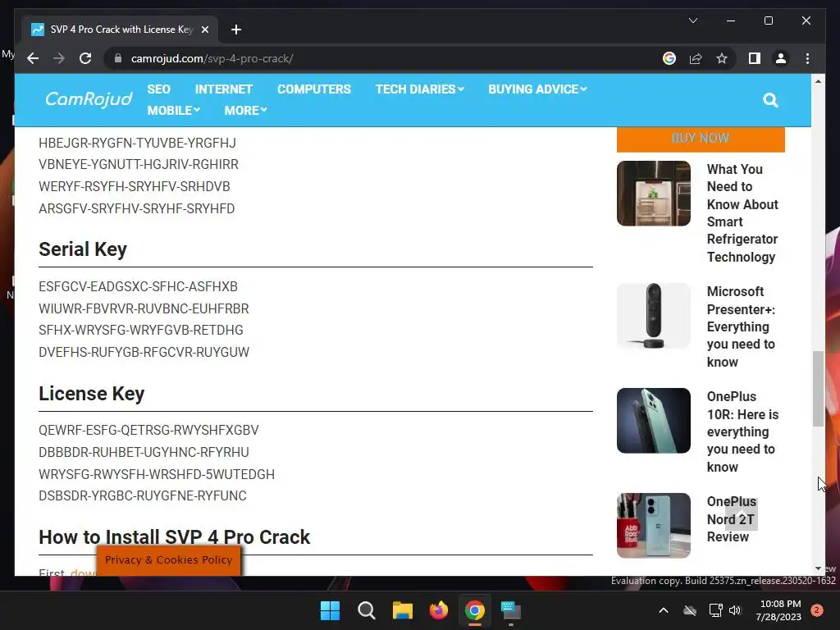This screenshot has width=840, height=630.
Task: Open the OnePlus Nord 2T Review link
Action: tap(731, 519)
